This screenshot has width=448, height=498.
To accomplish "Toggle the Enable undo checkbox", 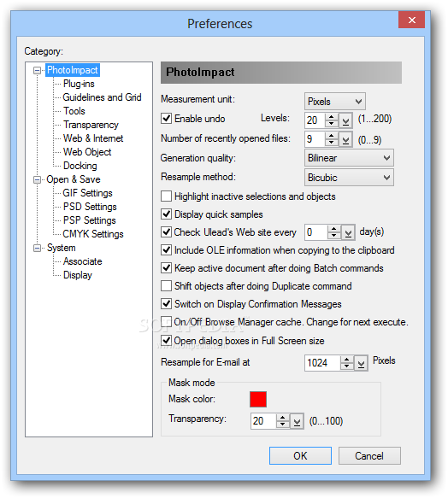I will click(x=167, y=119).
